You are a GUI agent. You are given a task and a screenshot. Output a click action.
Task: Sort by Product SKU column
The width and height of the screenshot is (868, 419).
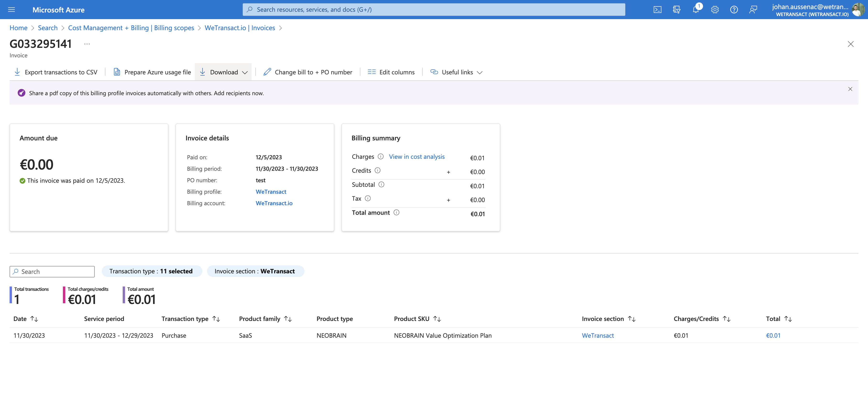(x=437, y=319)
